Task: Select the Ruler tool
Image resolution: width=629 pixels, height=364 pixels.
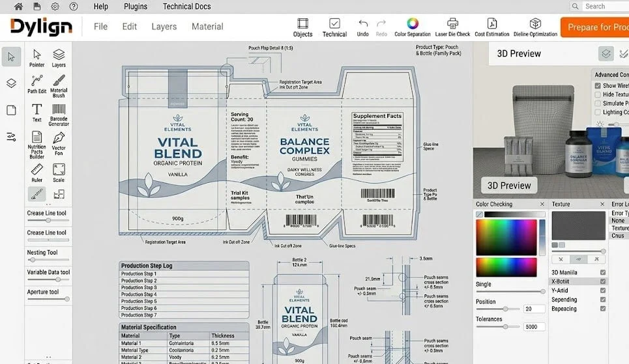Action: (37, 173)
